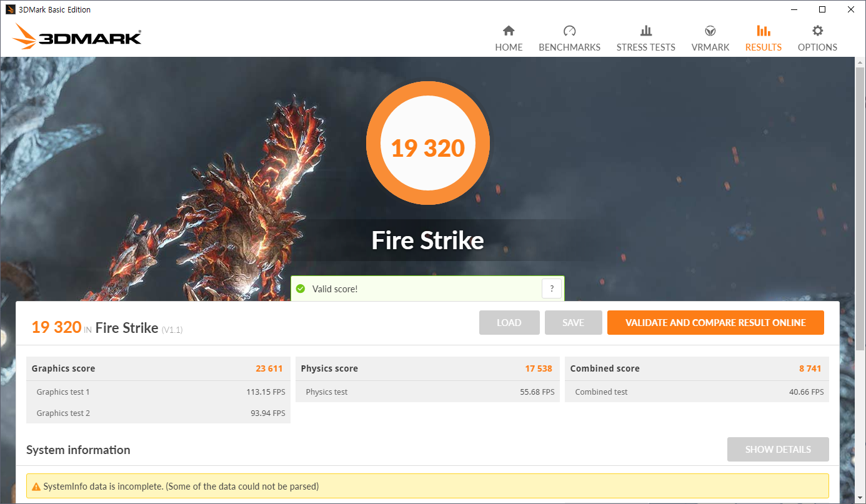
Task: Click the Combined score value 8 741
Action: pyautogui.click(x=810, y=368)
